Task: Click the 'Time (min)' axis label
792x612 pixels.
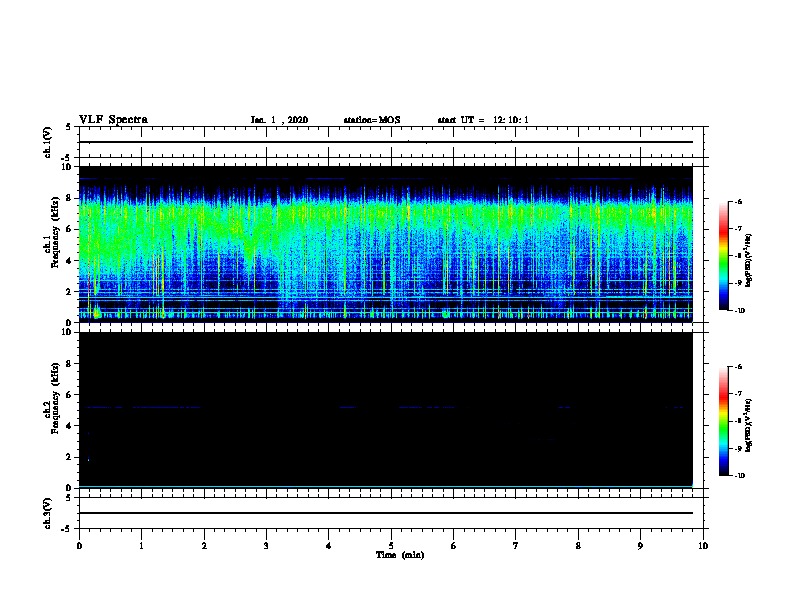Action: [x=400, y=555]
